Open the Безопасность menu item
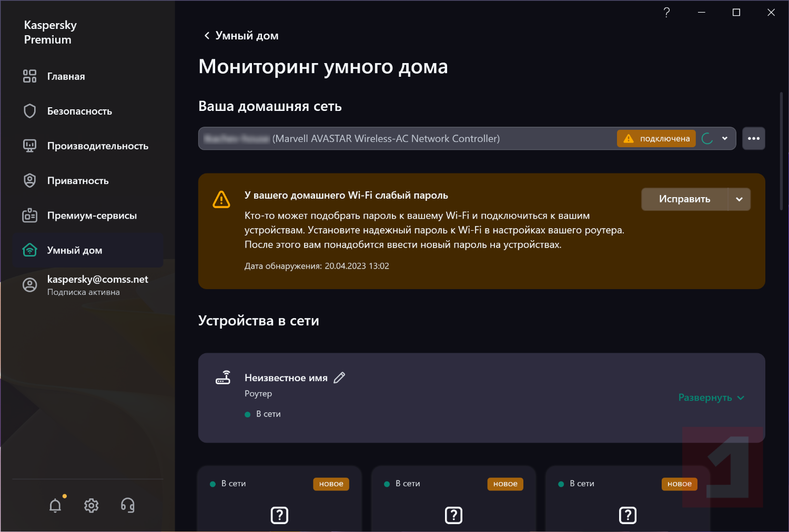Image resolution: width=789 pixels, height=532 pixels. coord(79,111)
